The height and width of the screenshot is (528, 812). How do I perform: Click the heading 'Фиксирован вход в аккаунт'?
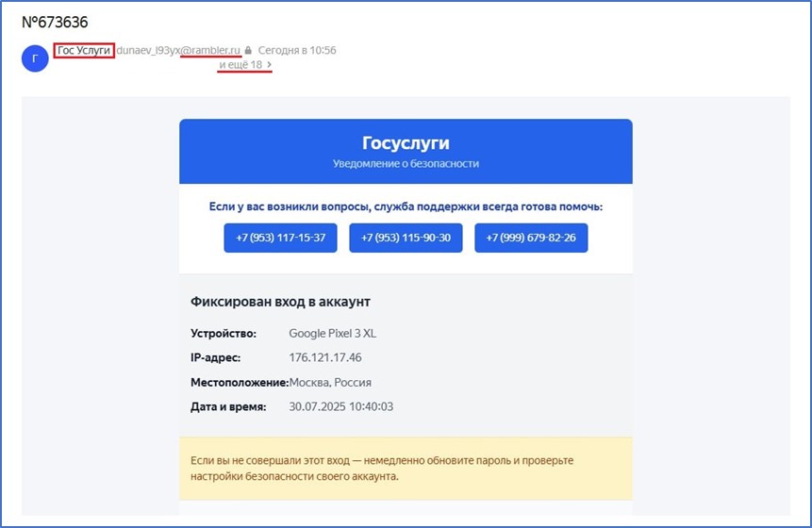coord(280,302)
